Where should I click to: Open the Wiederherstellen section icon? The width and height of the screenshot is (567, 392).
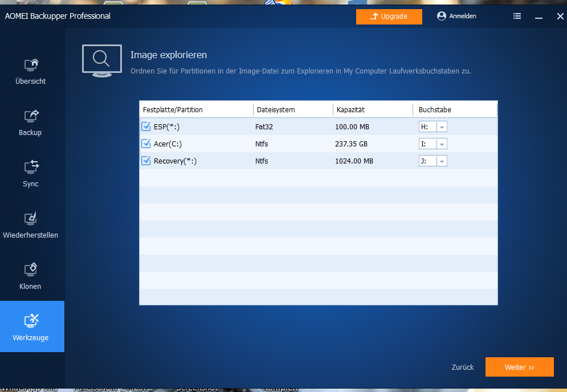31,218
